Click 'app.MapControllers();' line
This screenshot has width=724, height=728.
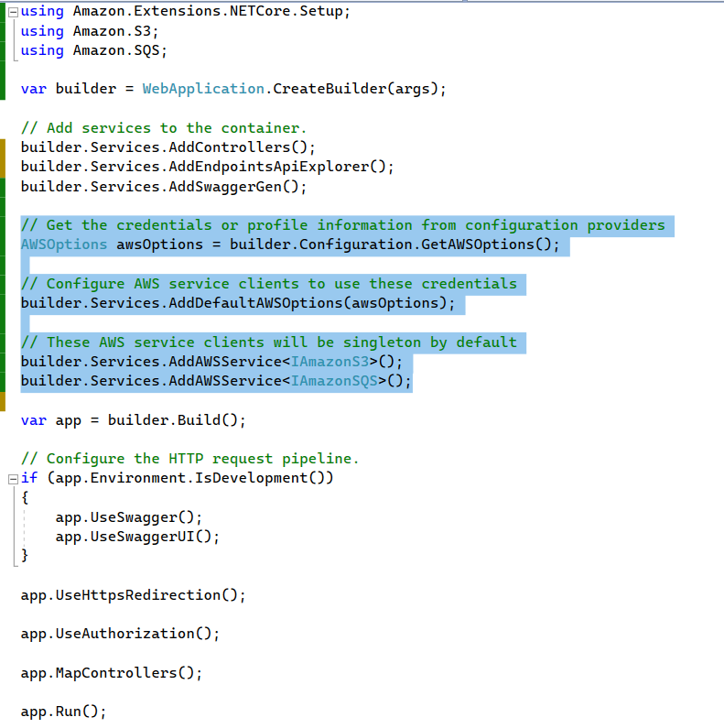112,673
